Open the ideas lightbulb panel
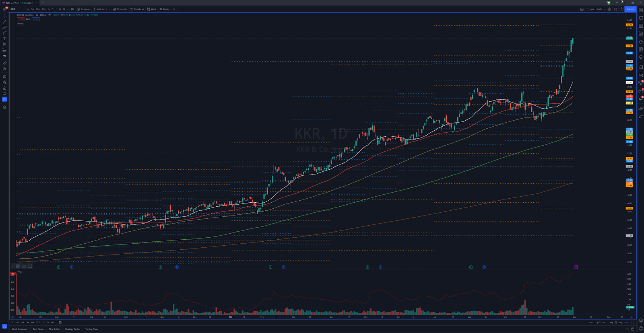 pos(641,58)
